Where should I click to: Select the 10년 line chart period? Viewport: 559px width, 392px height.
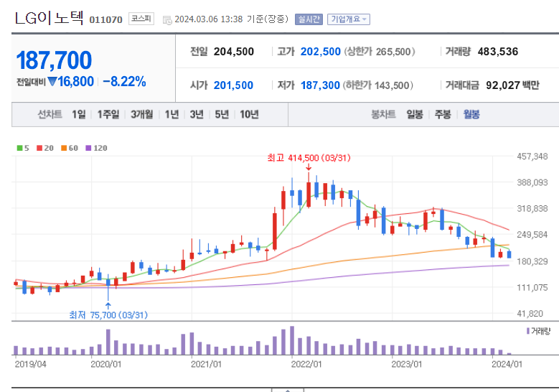tap(249, 114)
